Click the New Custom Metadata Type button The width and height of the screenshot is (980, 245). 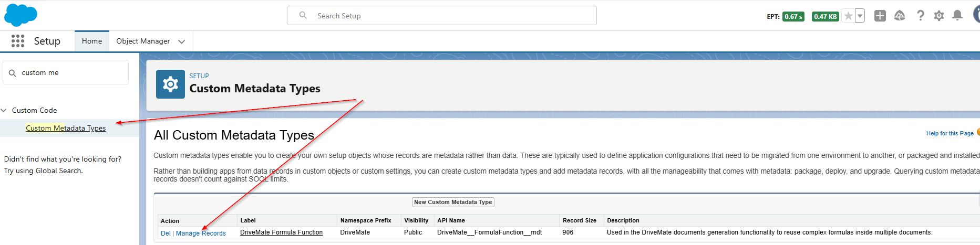click(x=453, y=202)
